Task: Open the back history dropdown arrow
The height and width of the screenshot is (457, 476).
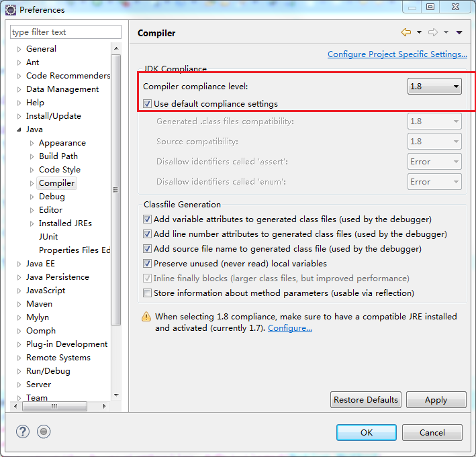Action: coord(419,32)
